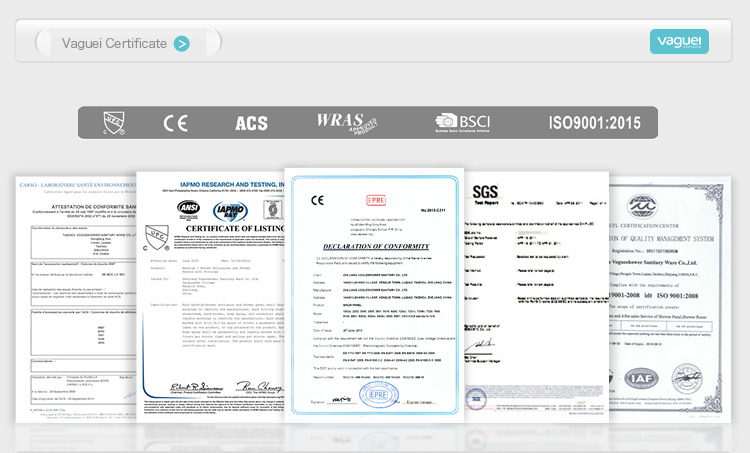
Task: Click the signatures on IAPMO certificate
Action: 226,387
